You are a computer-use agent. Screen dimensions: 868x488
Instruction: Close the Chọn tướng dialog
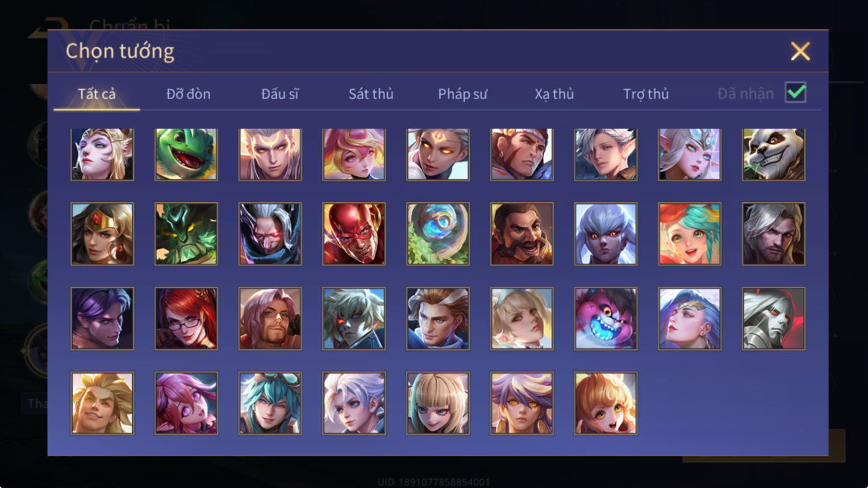pos(800,51)
